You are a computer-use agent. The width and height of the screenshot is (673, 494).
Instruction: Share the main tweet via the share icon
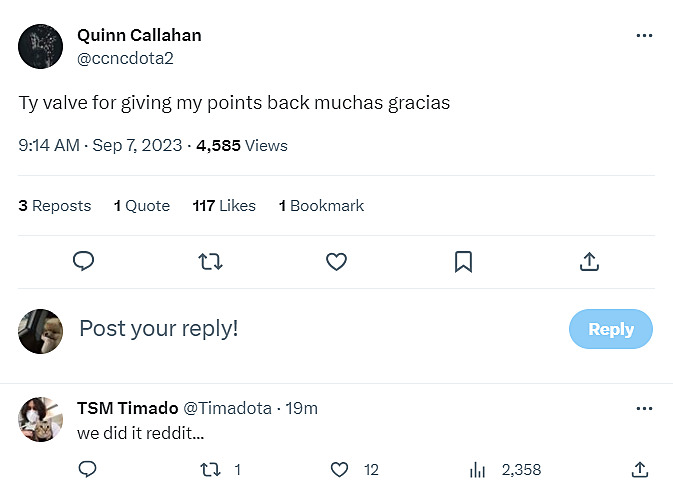coord(590,262)
